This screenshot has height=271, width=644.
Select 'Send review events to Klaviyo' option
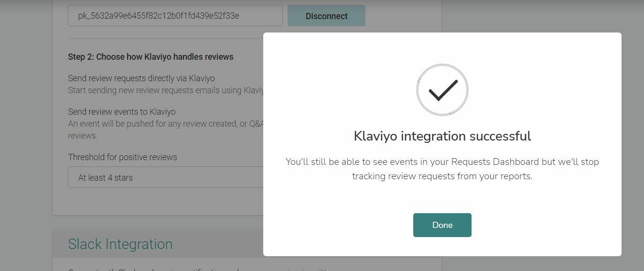[122, 112]
